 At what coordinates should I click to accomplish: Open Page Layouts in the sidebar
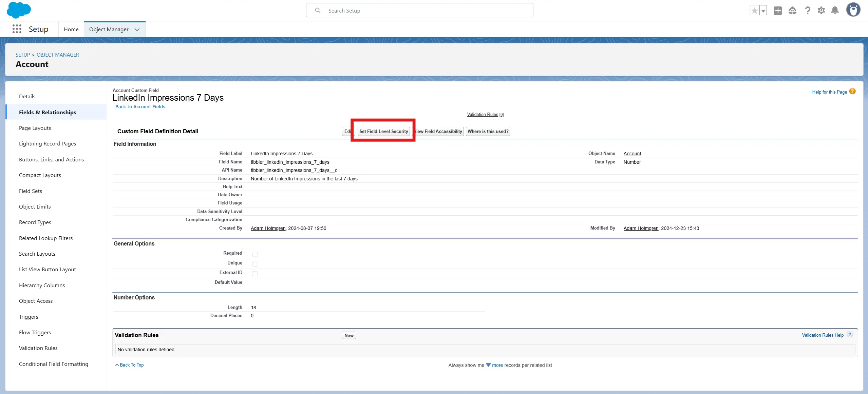(x=35, y=128)
